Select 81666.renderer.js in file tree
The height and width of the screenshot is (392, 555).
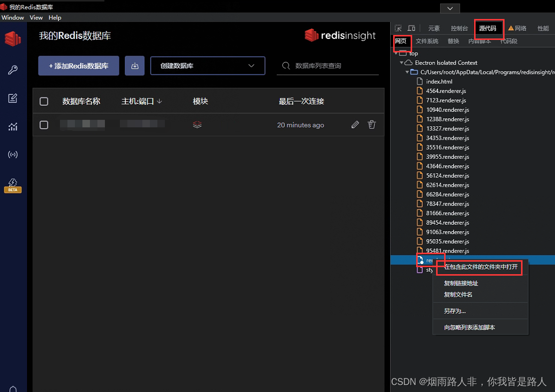(448, 213)
